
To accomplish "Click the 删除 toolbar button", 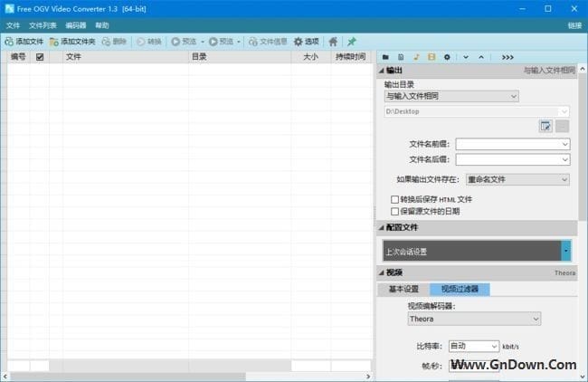I will click(114, 42).
